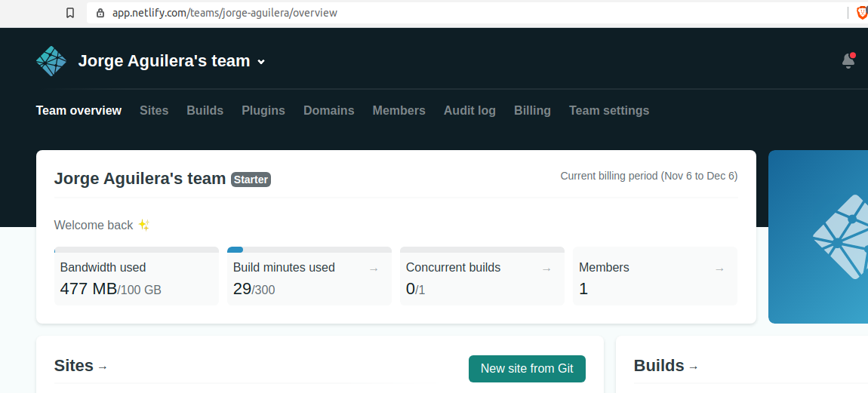Click the Build minutes used progress bar

[x=309, y=250]
